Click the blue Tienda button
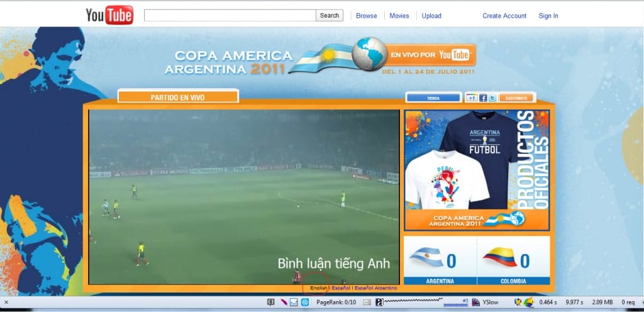 click(x=433, y=98)
